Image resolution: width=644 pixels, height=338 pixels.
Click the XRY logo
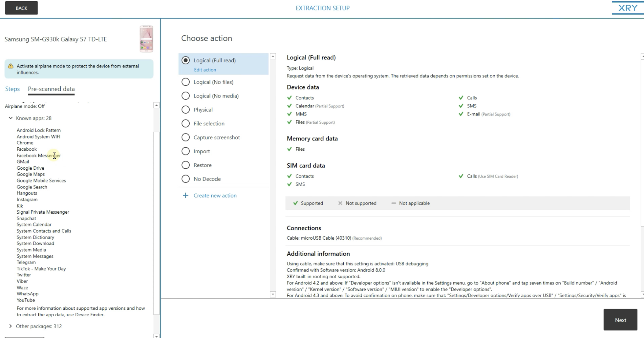coord(628,8)
